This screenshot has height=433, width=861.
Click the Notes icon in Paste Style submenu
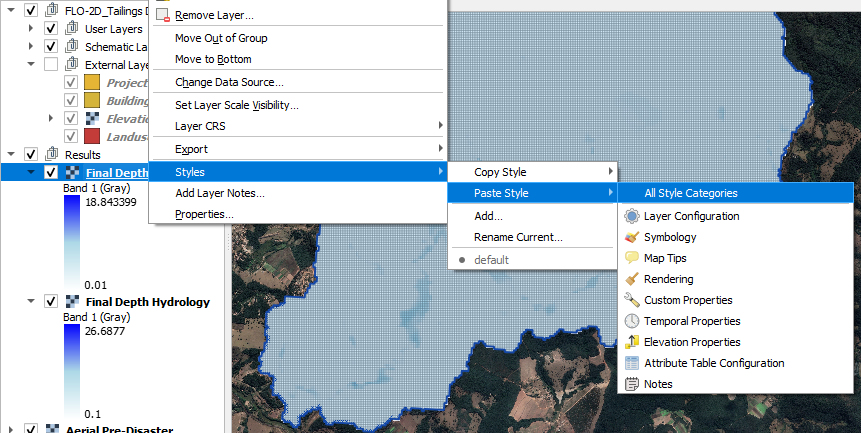pyautogui.click(x=631, y=384)
